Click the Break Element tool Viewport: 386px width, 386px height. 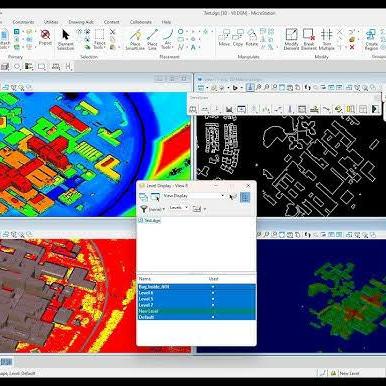309,39
